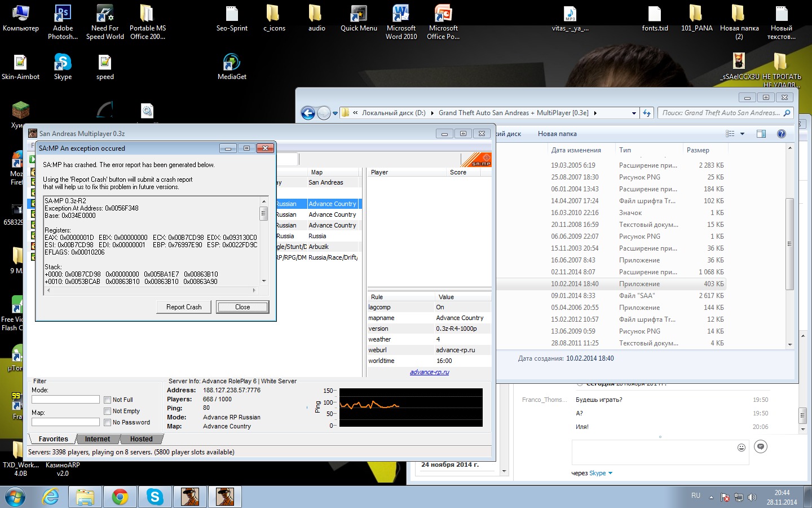
Task: Open the view options dropdown arrow
Action: coord(742,134)
